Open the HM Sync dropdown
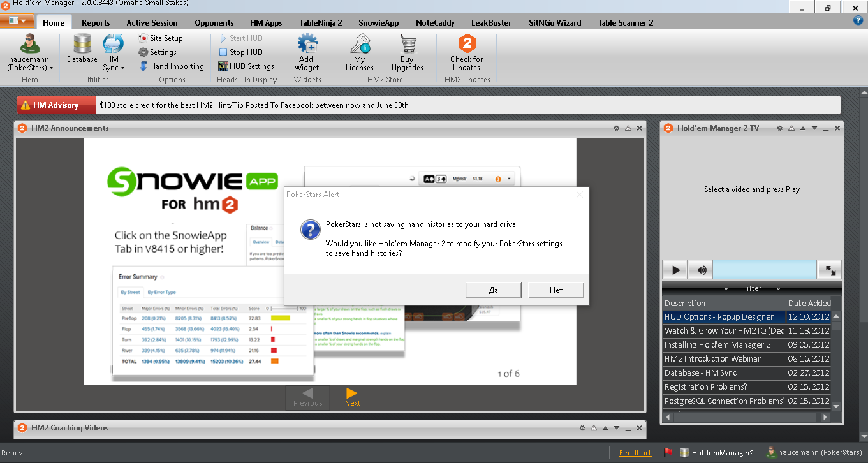 click(x=114, y=52)
